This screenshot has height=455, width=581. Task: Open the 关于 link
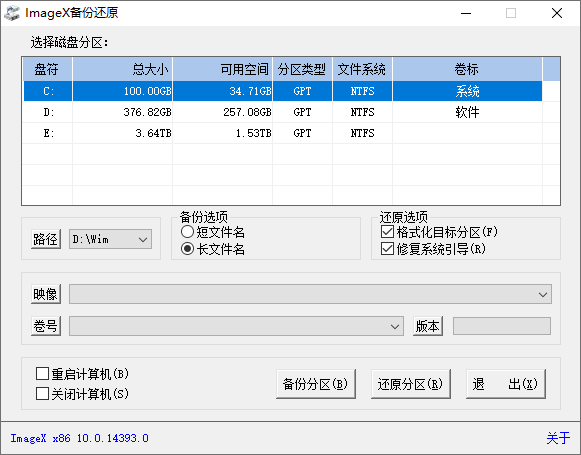(558, 438)
